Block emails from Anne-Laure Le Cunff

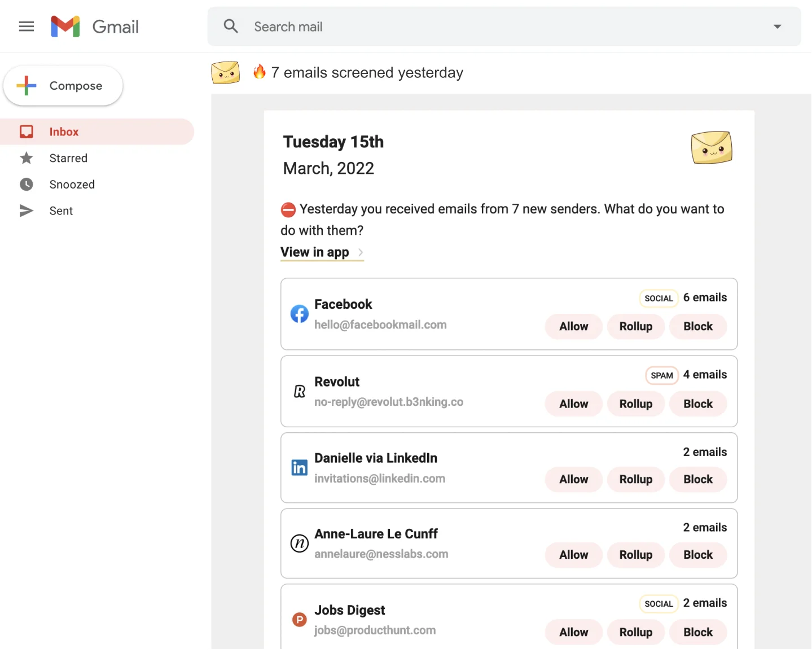coord(698,555)
